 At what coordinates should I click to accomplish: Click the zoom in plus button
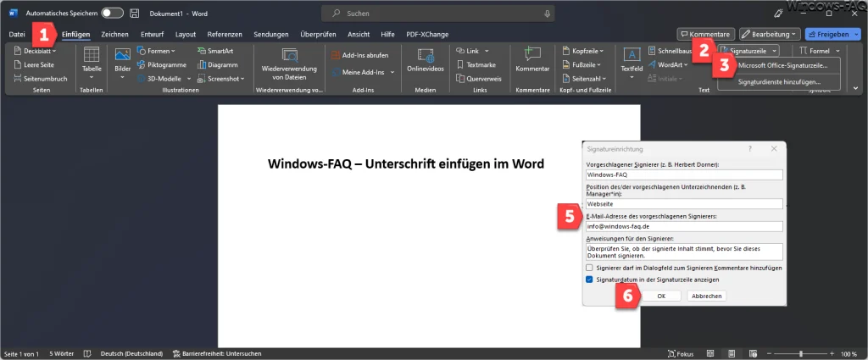pyautogui.click(x=832, y=353)
